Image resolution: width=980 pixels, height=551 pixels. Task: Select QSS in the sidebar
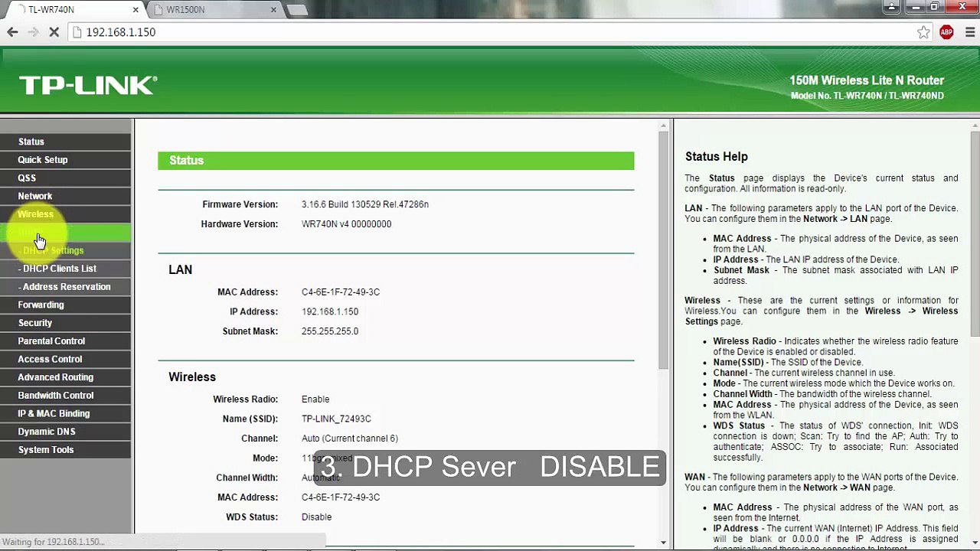[27, 178]
